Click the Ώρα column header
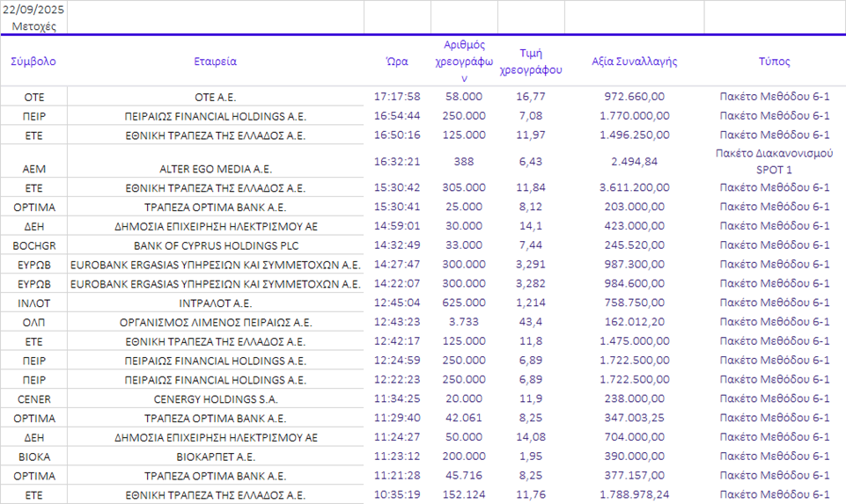Screen dimensions: 846x504 point(397,62)
